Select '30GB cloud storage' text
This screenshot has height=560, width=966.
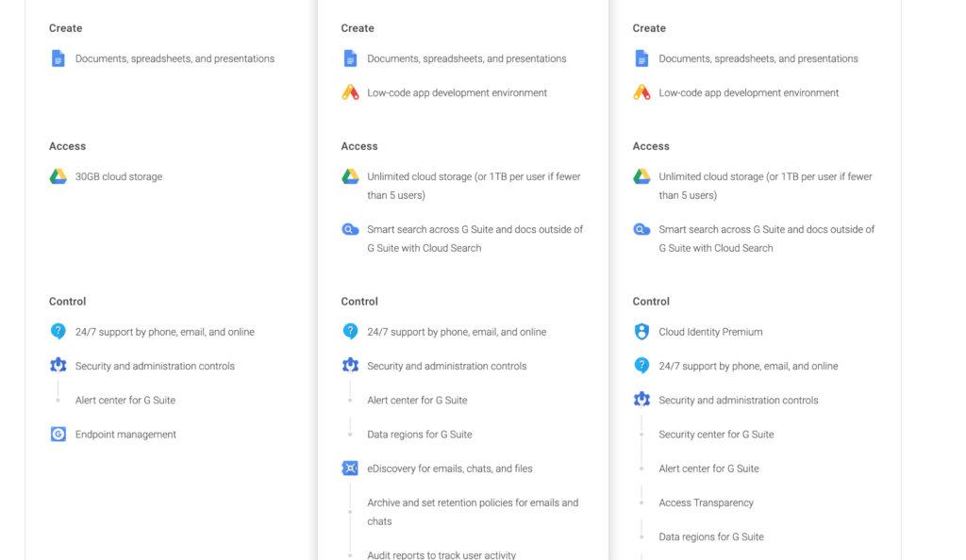pos(119,176)
